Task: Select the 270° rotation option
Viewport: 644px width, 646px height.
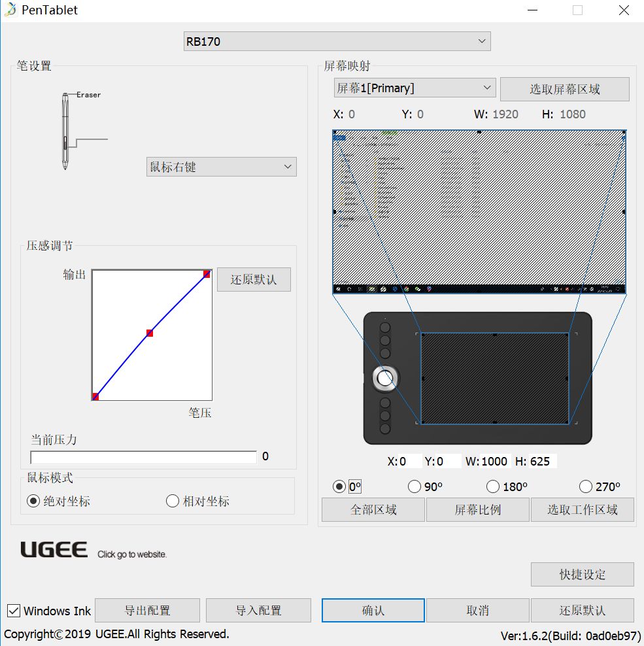Action: pyautogui.click(x=585, y=486)
